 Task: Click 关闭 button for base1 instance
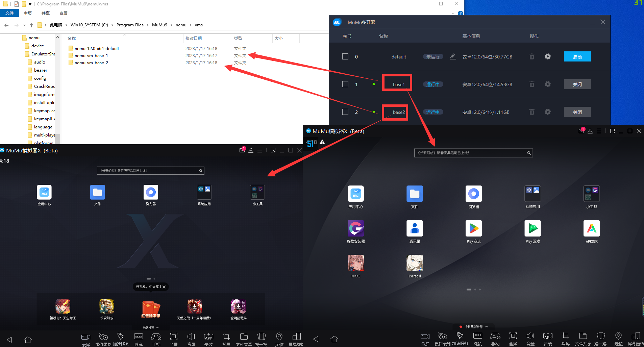tap(577, 84)
